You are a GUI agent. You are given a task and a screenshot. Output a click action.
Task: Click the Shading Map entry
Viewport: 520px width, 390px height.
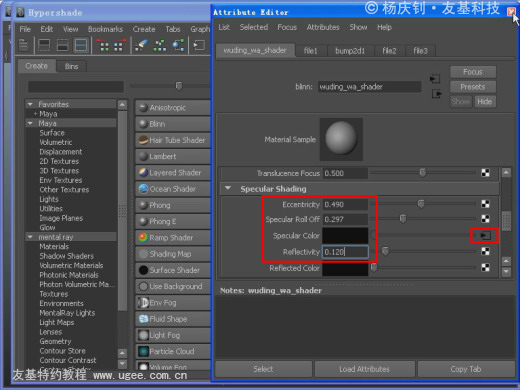coord(173,254)
